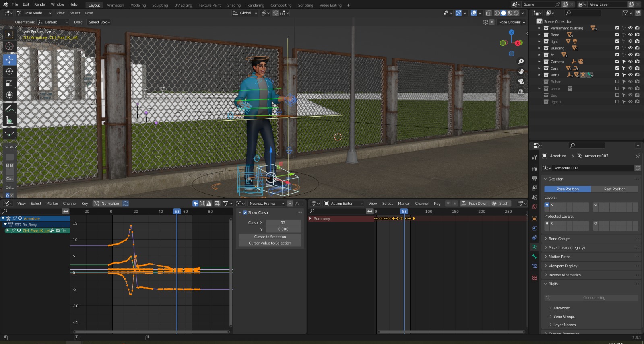
Task: Open Output properties tab icon
Action: pyautogui.click(x=534, y=179)
